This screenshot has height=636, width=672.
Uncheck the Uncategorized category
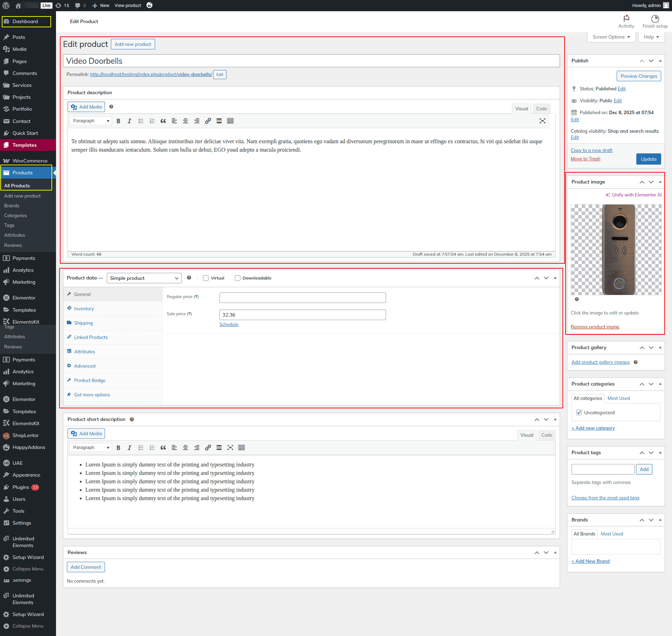point(579,413)
